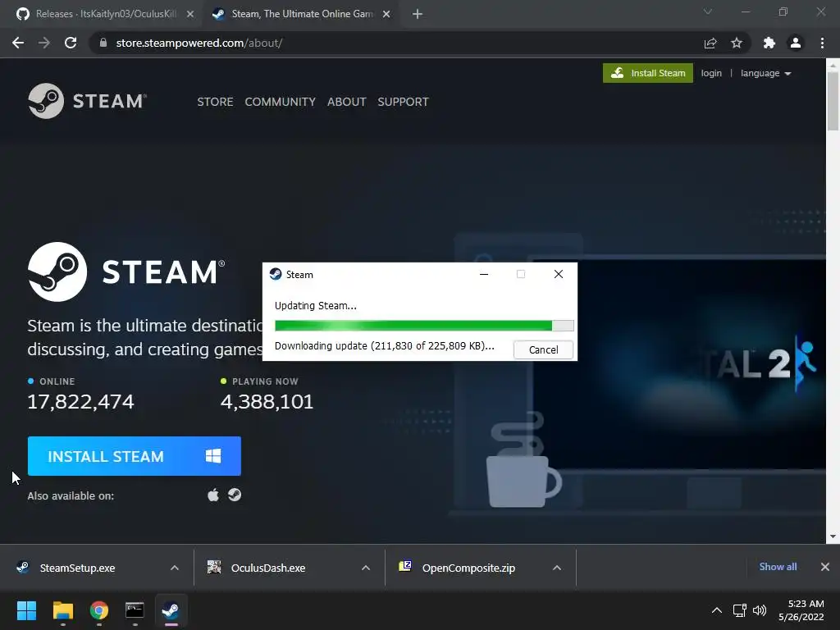Open File Explorer from the taskbar
Image resolution: width=840 pixels, height=630 pixels.
(62, 610)
